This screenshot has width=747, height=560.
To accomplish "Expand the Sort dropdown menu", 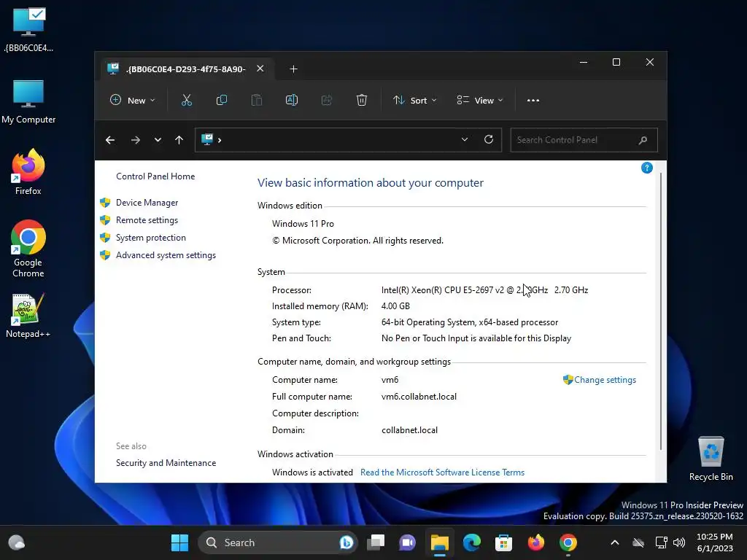I will [x=414, y=101].
